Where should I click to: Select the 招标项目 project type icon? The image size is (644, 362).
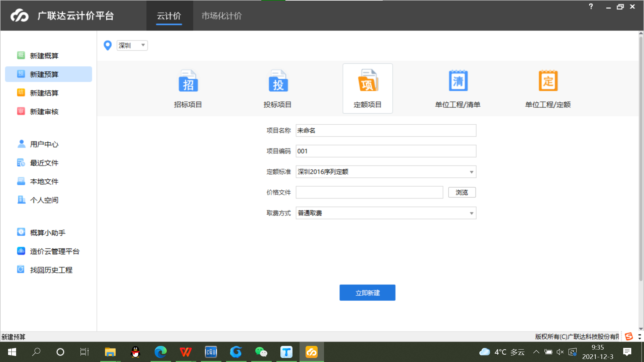coord(188,81)
